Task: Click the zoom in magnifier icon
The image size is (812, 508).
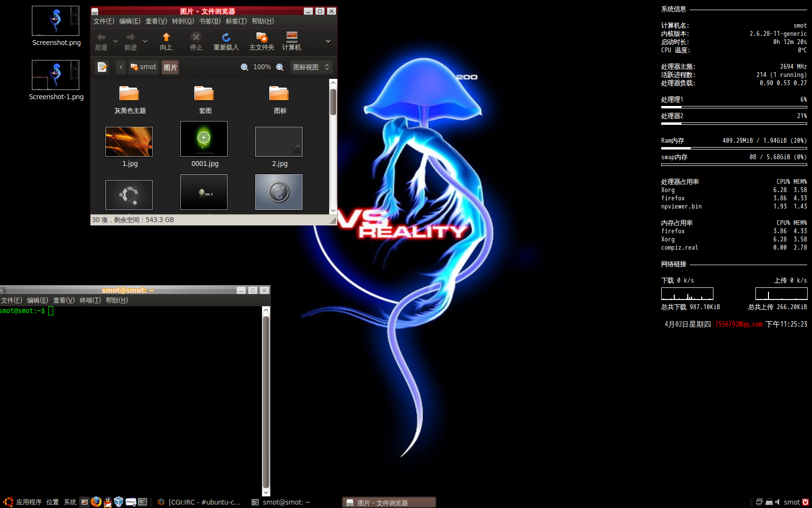Action: click(280, 67)
